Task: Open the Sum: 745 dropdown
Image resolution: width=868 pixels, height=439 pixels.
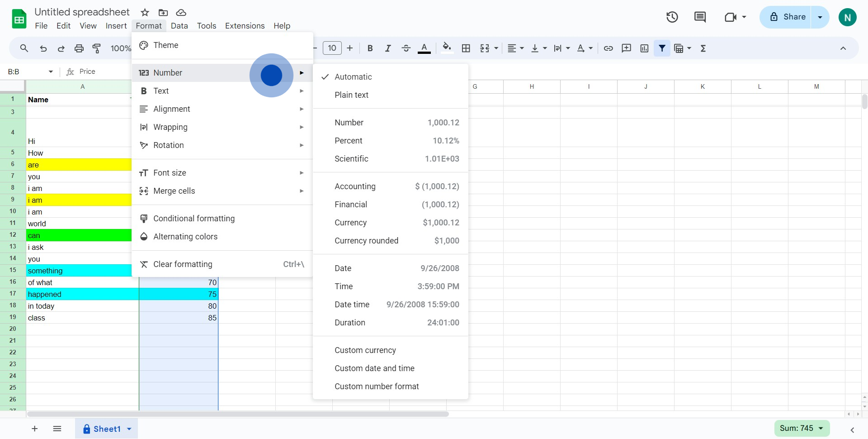Action: (x=802, y=428)
